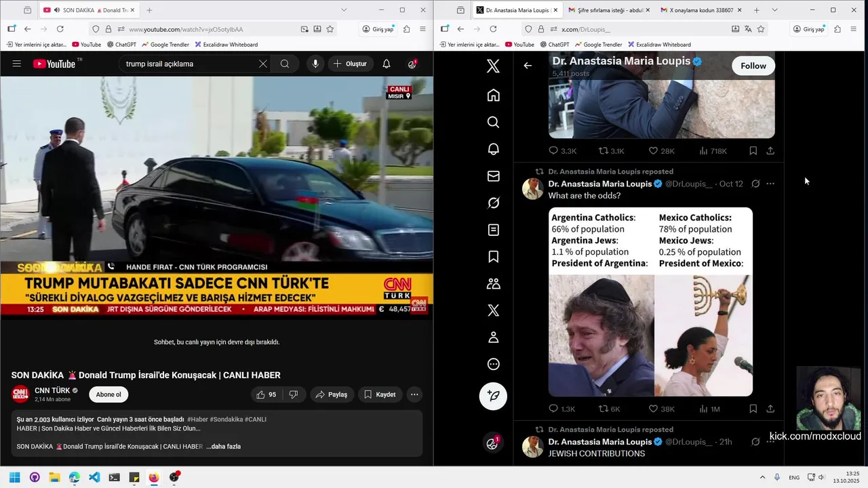Switch to the Dr. Anastasia Maria Loupis tab
Image resolution: width=868 pixels, height=488 pixels.
tap(517, 10)
